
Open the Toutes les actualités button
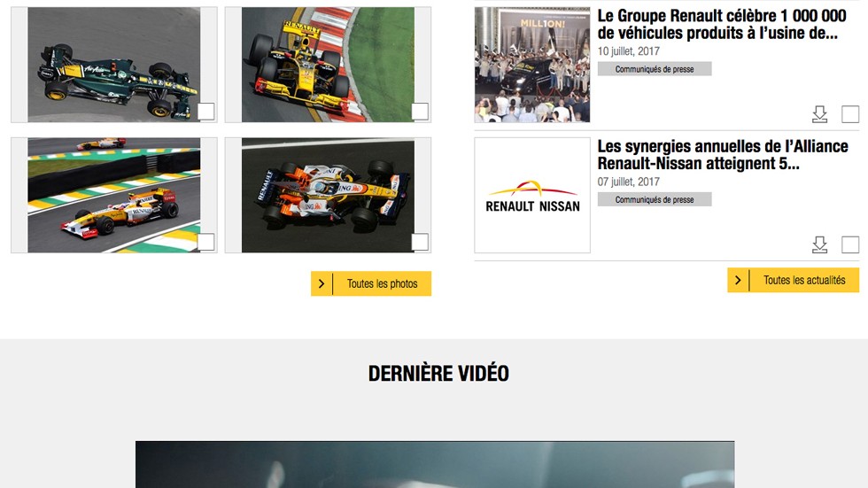coord(794,280)
